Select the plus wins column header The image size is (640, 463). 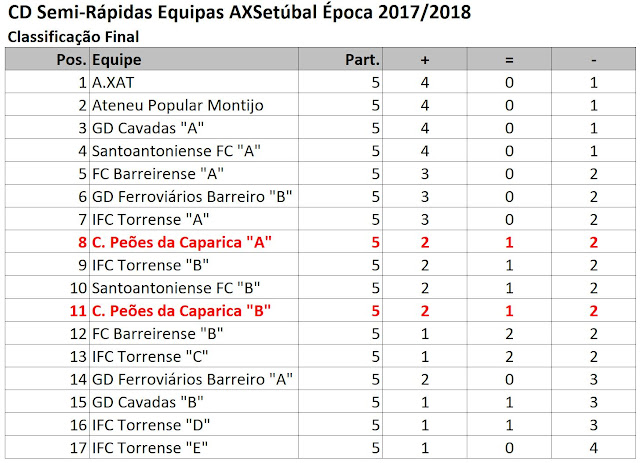[x=425, y=60]
